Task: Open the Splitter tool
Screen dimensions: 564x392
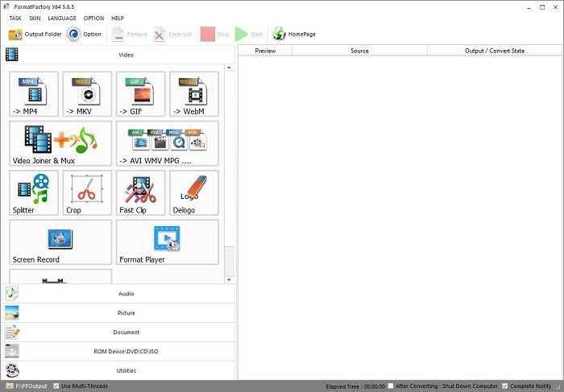Action: click(34, 193)
